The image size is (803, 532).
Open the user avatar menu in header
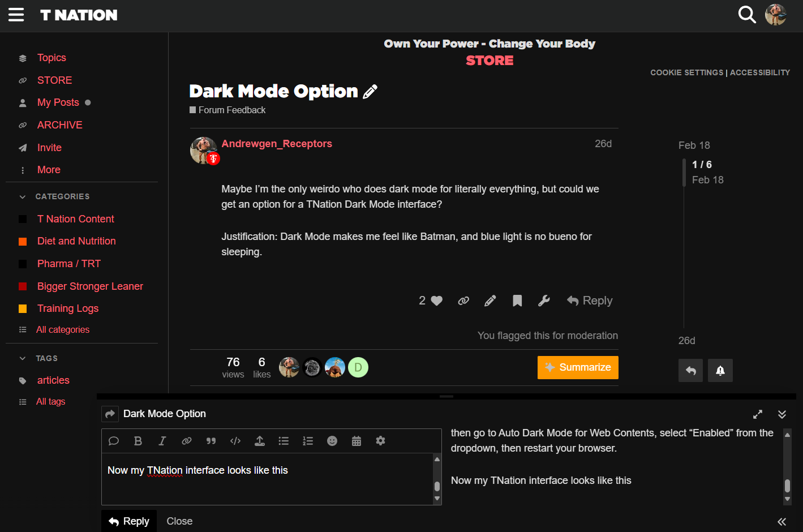point(776,15)
